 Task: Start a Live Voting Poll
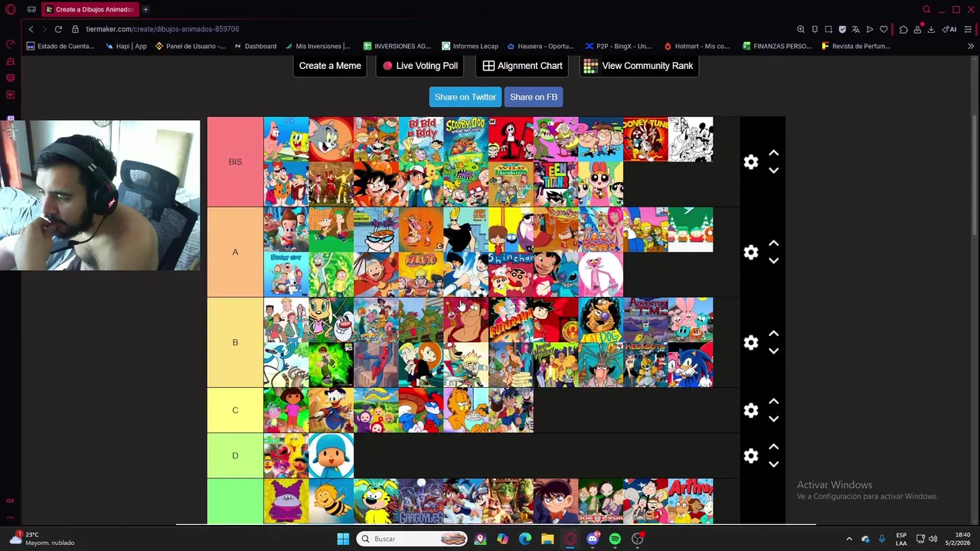420,66
